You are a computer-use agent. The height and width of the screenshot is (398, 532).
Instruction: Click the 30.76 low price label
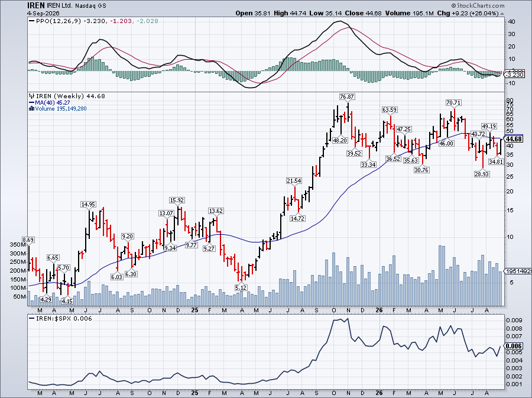421,170
